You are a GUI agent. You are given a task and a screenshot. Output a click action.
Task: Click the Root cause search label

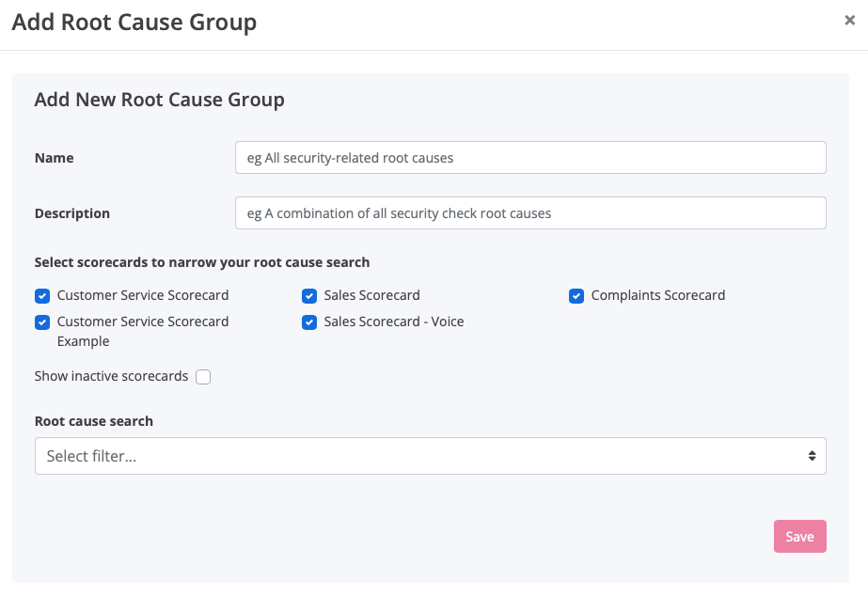(94, 421)
